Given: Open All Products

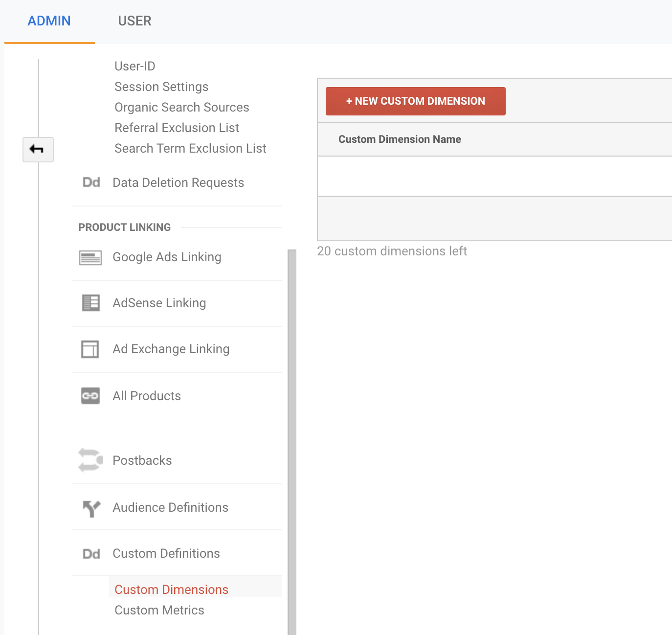Looking at the screenshot, I should [x=147, y=396].
